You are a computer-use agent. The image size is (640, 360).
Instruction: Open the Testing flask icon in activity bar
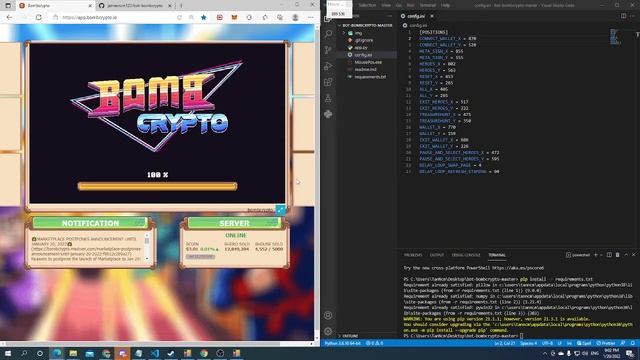(x=328, y=98)
